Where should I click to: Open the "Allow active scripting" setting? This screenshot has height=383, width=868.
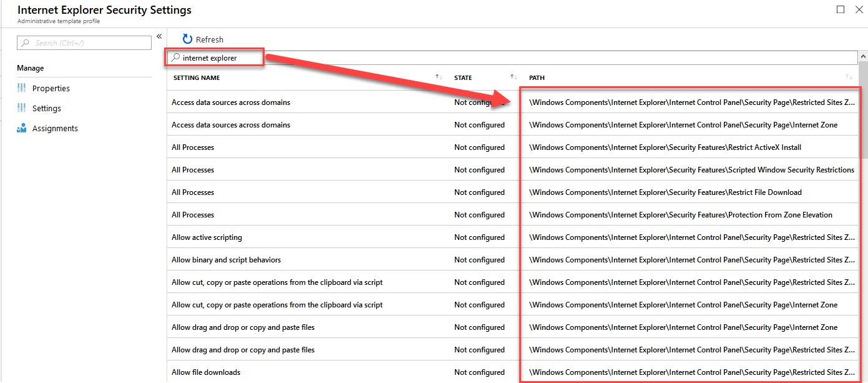(x=207, y=237)
